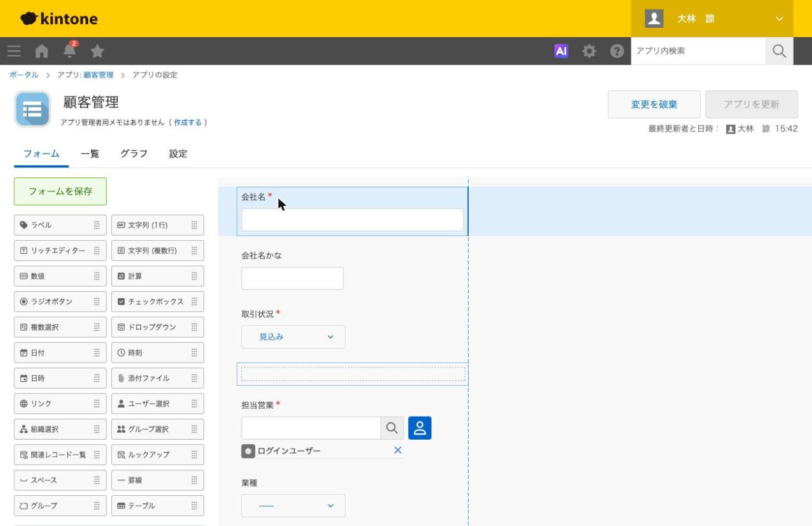The image size is (812, 526).
Task: Open the help question mark icon
Action: [617, 51]
